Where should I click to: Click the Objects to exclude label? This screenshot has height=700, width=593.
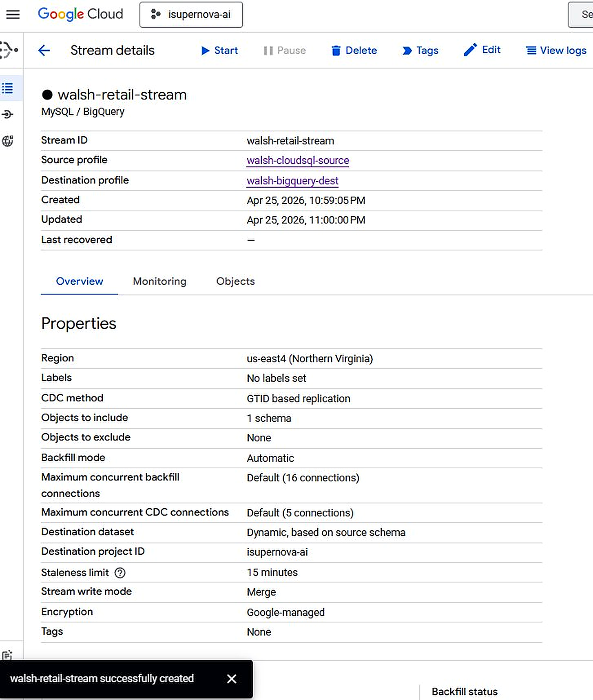86,437
